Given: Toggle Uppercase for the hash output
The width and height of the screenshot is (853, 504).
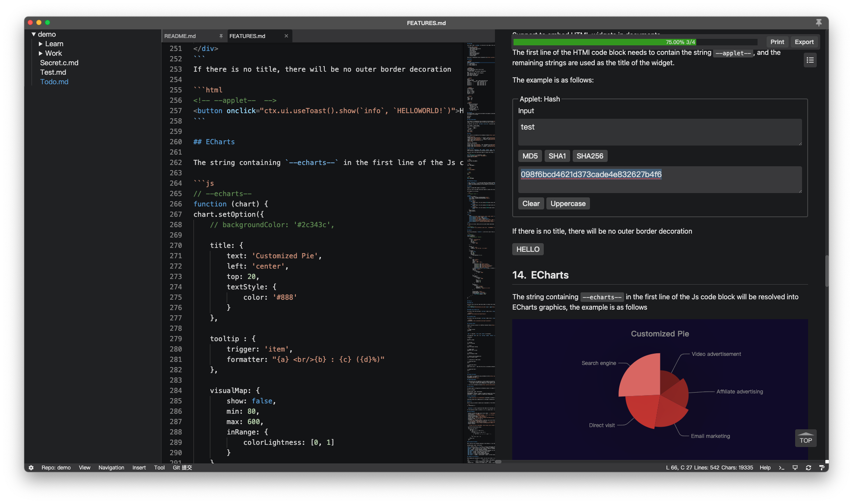Looking at the screenshot, I should 568,203.
